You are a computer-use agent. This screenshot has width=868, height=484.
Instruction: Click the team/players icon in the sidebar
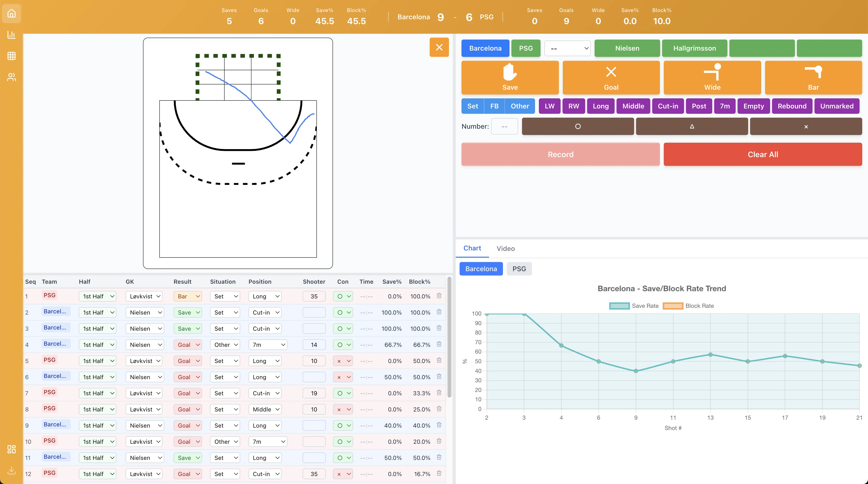(x=12, y=77)
